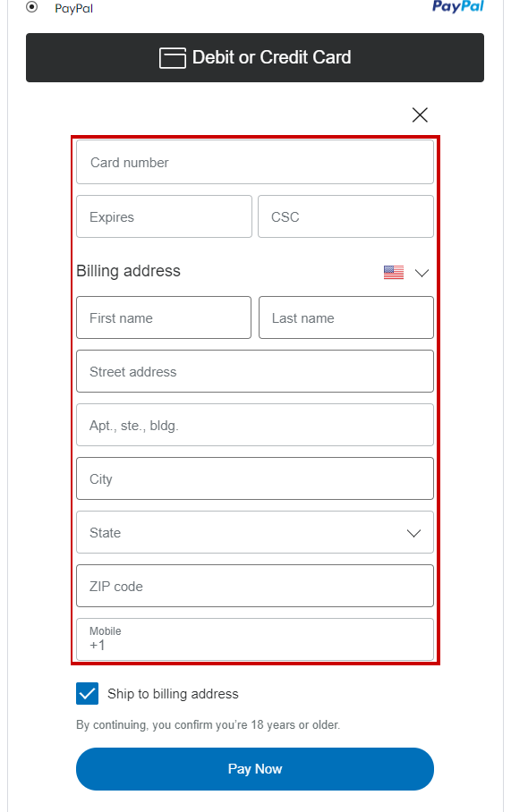The height and width of the screenshot is (812, 511).
Task: Uncheck Ship to billing address checkbox
Action: coord(87,693)
